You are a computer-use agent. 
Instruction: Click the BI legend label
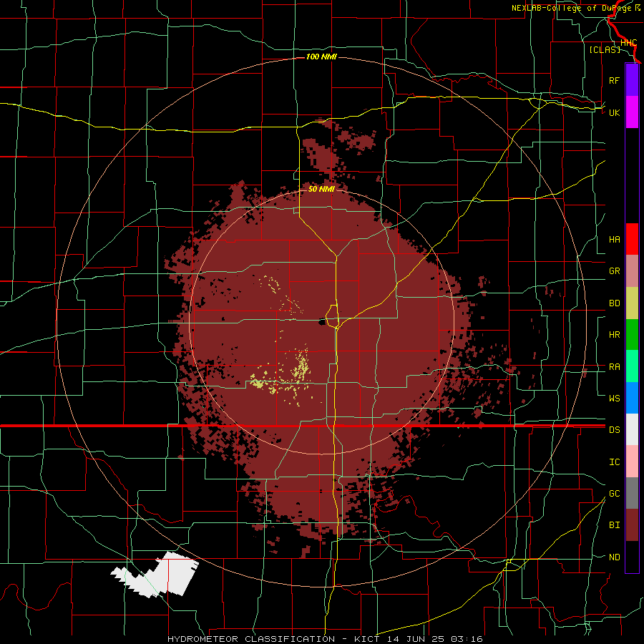(x=614, y=525)
